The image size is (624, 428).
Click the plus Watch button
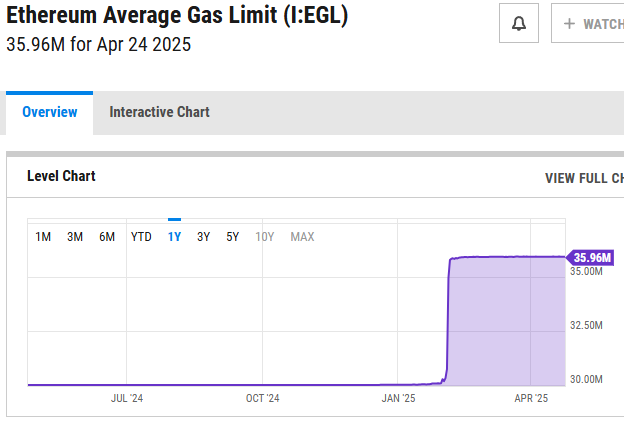coord(590,23)
